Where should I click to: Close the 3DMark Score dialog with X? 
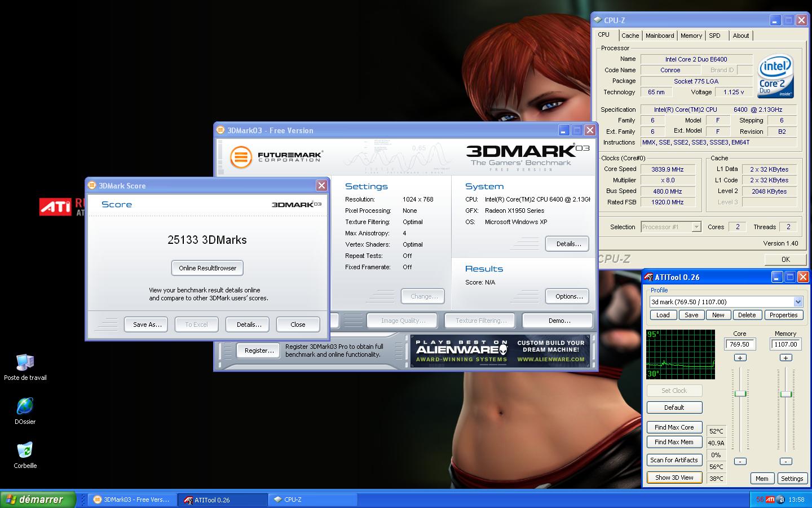pyautogui.click(x=321, y=185)
